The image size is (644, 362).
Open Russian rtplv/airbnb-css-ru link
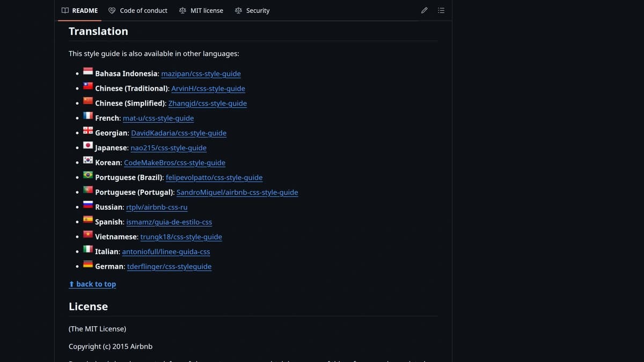click(x=157, y=208)
